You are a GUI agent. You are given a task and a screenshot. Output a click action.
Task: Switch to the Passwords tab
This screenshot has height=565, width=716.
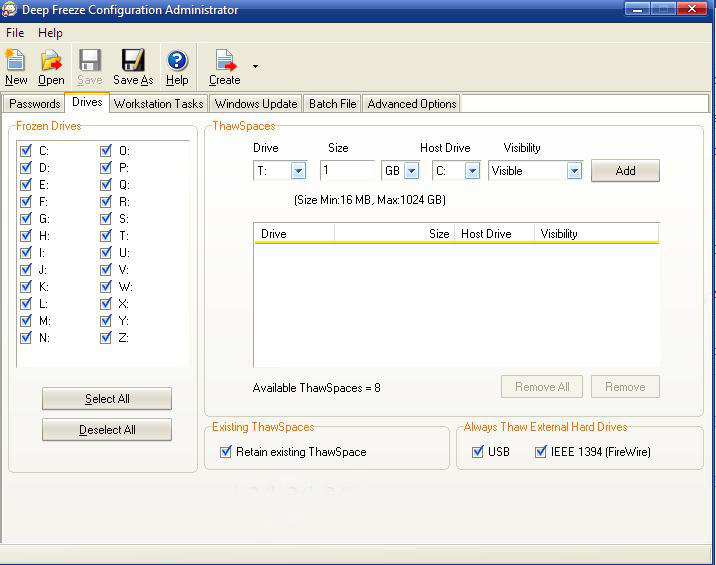tap(34, 104)
